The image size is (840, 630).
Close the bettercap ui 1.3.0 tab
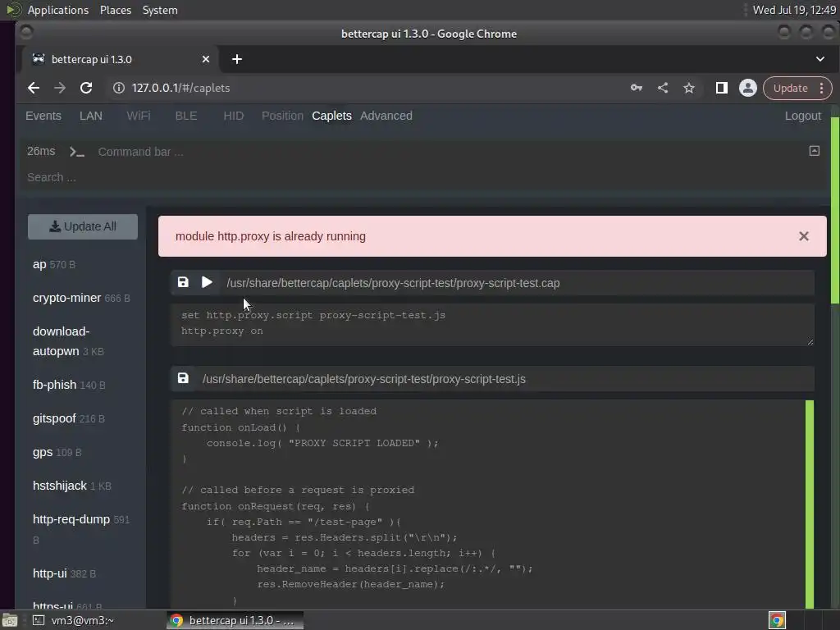[206, 59]
